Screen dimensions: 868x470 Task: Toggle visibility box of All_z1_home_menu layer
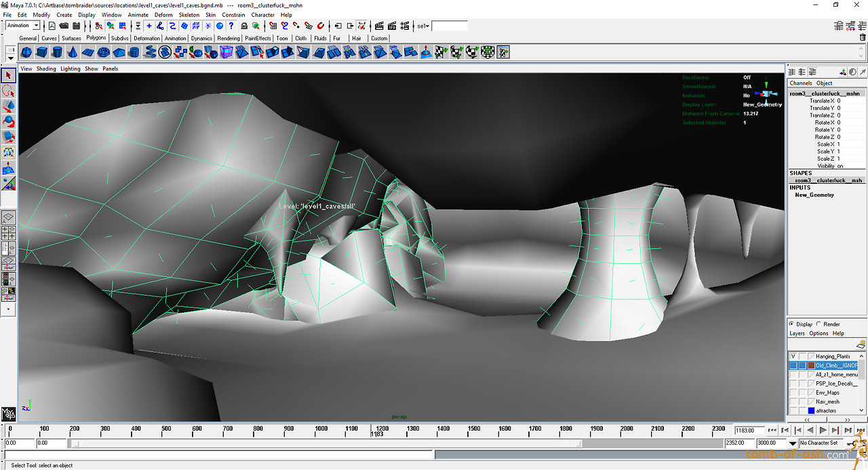tap(793, 374)
